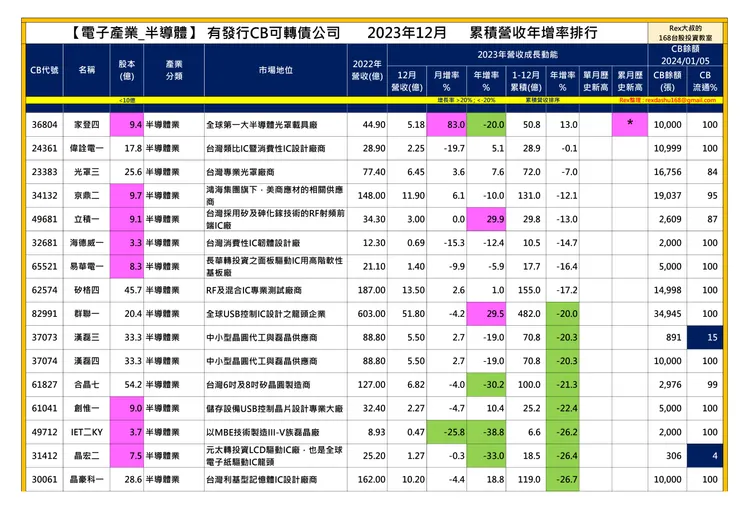Select CB balance value 2,976
The image size is (740, 523).
667,384
